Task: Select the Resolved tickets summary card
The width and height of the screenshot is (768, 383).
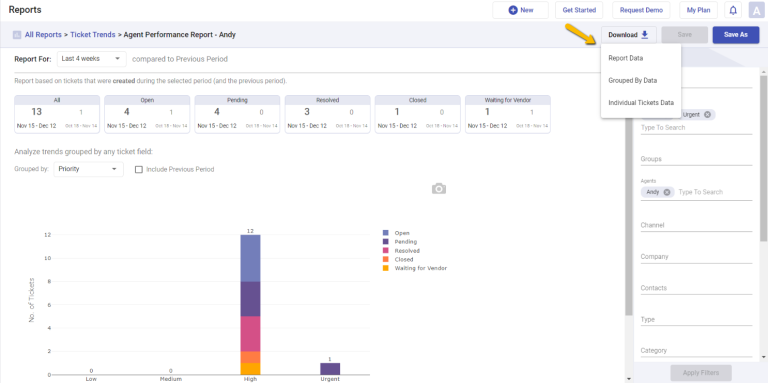Action: click(327, 114)
